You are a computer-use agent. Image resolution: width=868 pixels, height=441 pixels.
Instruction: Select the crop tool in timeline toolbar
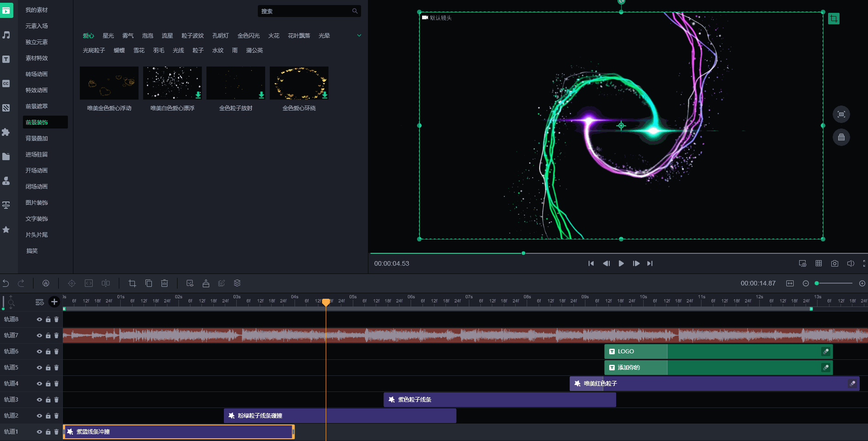132,283
